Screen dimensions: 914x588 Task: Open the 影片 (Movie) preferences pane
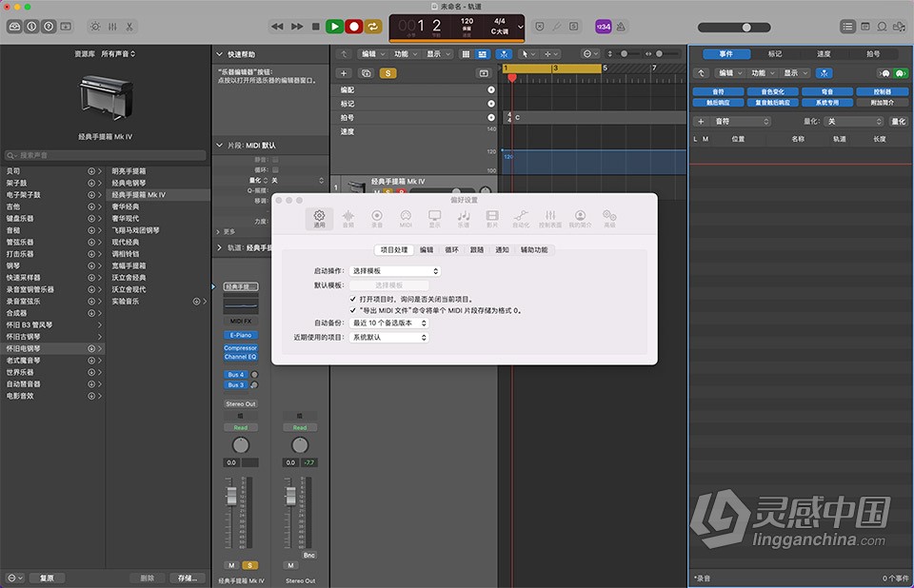click(x=492, y=219)
